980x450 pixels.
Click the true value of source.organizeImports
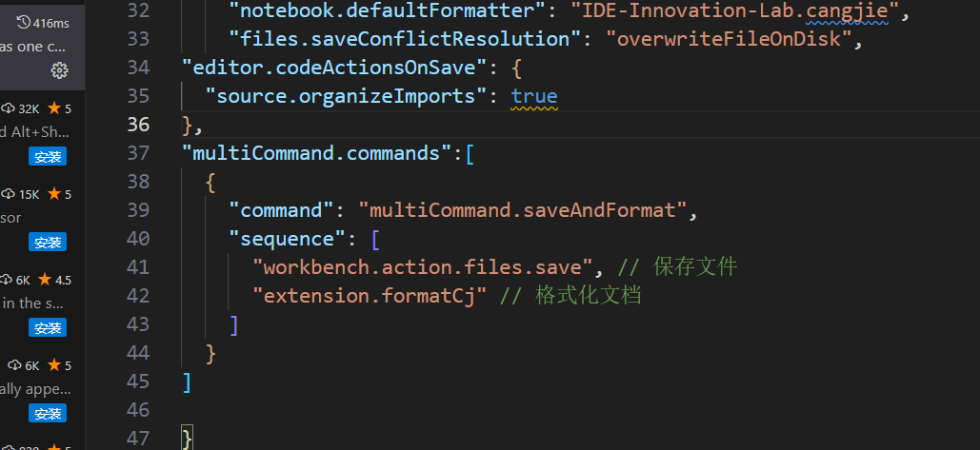point(533,96)
